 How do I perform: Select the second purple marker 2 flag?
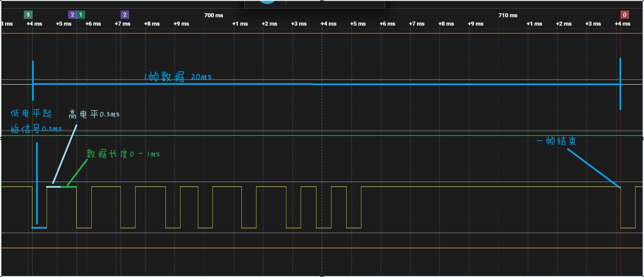click(x=125, y=15)
